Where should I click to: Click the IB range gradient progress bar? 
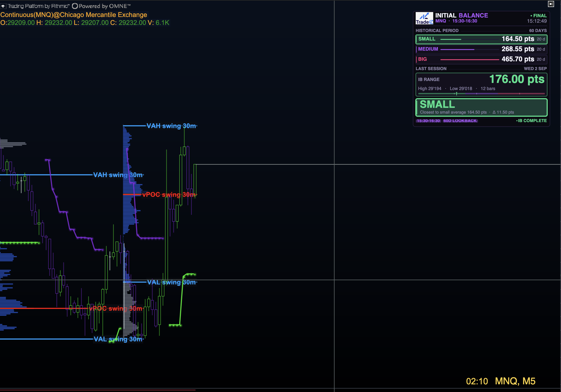pyautogui.click(x=481, y=94)
